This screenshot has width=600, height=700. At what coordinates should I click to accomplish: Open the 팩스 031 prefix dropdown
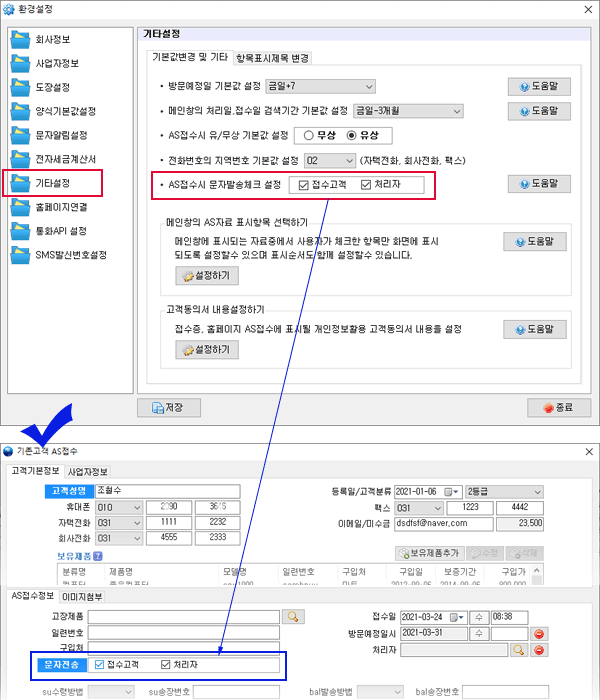(x=419, y=508)
